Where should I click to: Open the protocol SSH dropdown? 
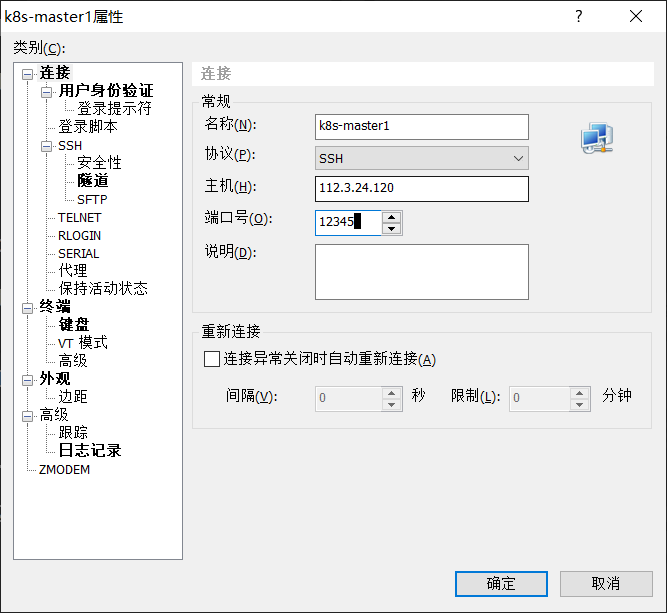click(x=422, y=158)
